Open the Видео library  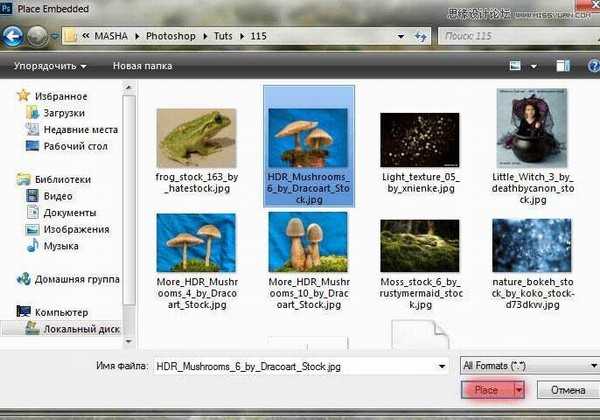click(59, 197)
